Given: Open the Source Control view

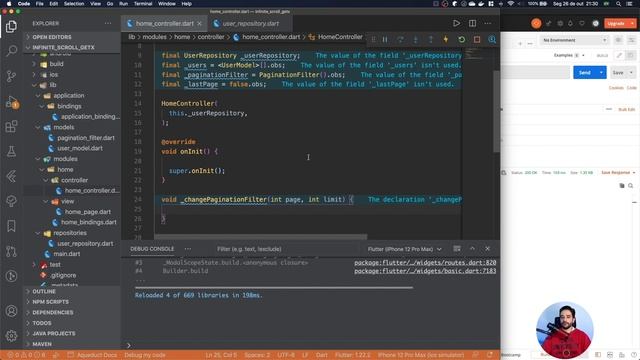Looking at the screenshot, I should pyautogui.click(x=11, y=76).
